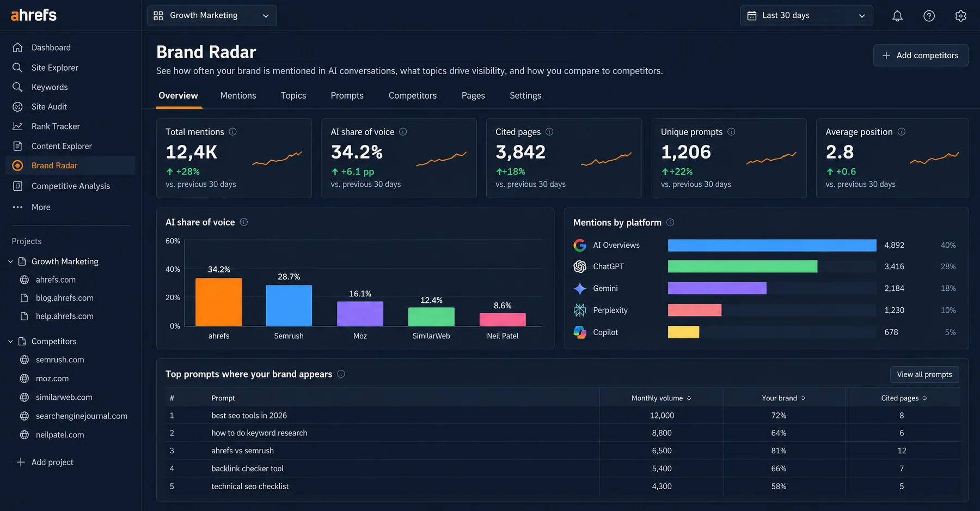Screen dimensions: 980x511
Task: Switch to the Topics tab
Action: (293, 95)
